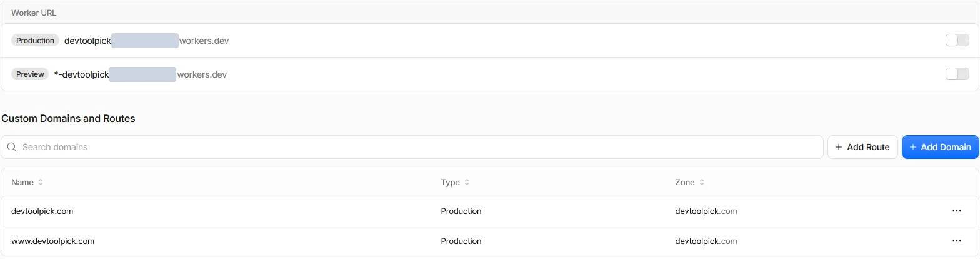This screenshot has width=980, height=259.
Task: Click the Search domains input field
Action: (x=412, y=147)
